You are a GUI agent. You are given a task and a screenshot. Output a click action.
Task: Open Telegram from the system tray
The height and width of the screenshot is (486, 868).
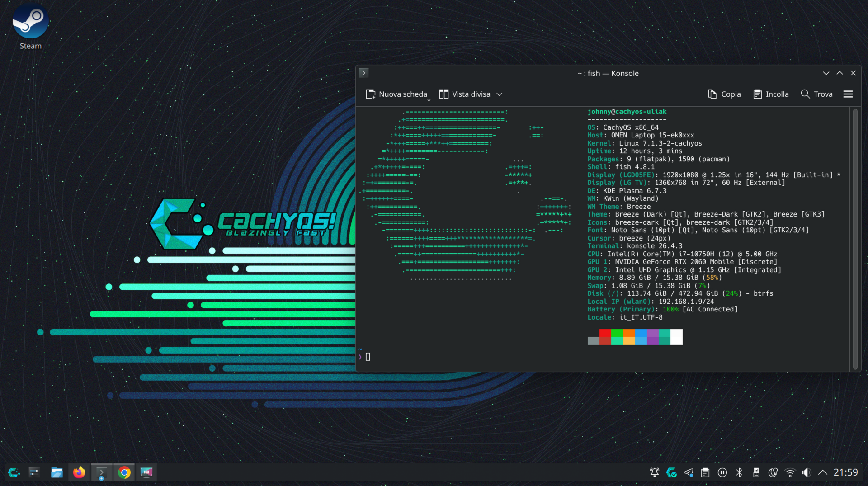point(689,472)
